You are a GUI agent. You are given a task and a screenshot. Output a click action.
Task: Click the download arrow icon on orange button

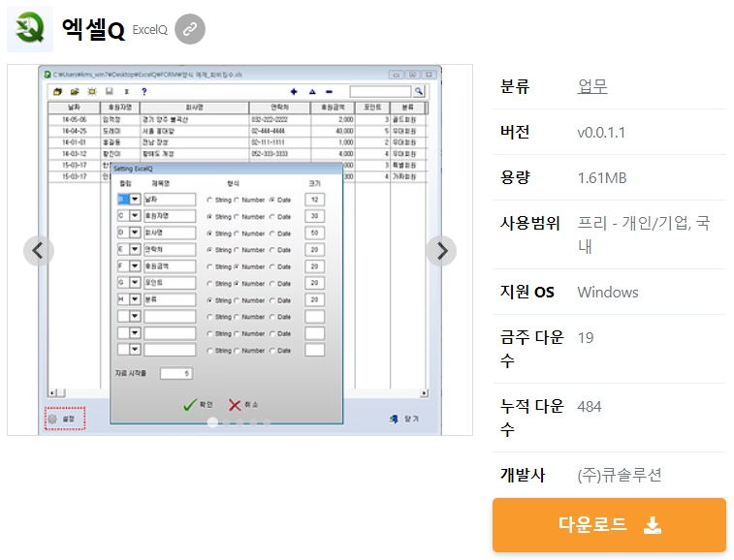(653, 525)
